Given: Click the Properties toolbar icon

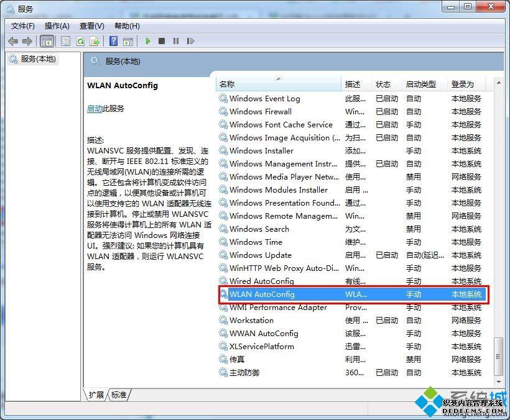Looking at the screenshot, I should coord(65,41).
